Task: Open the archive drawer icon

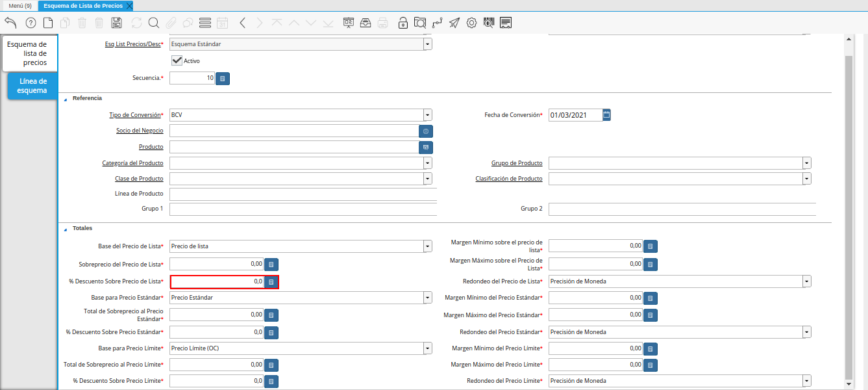Action: click(366, 23)
